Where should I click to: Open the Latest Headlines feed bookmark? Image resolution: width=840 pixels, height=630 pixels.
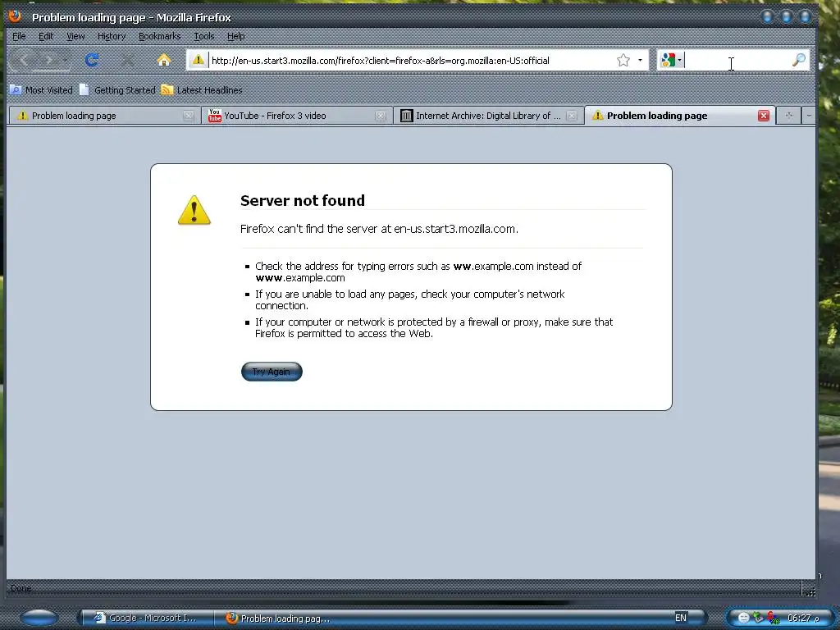click(x=202, y=90)
